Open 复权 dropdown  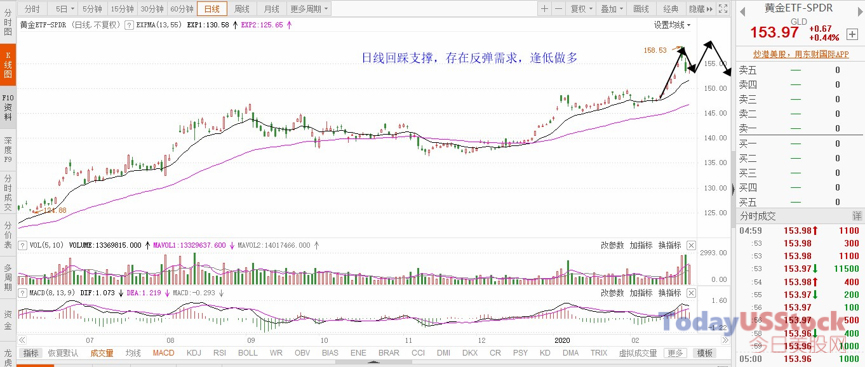coord(581,9)
